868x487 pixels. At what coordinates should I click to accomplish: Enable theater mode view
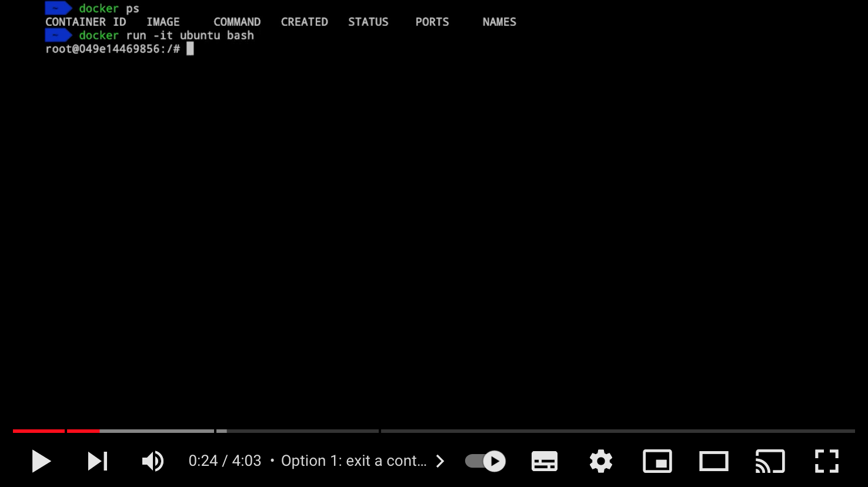pyautogui.click(x=713, y=461)
